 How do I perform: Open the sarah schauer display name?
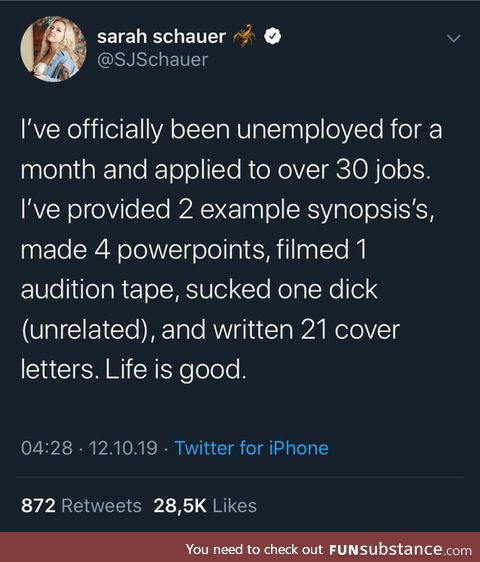pyautogui.click(x=161, y=36)
